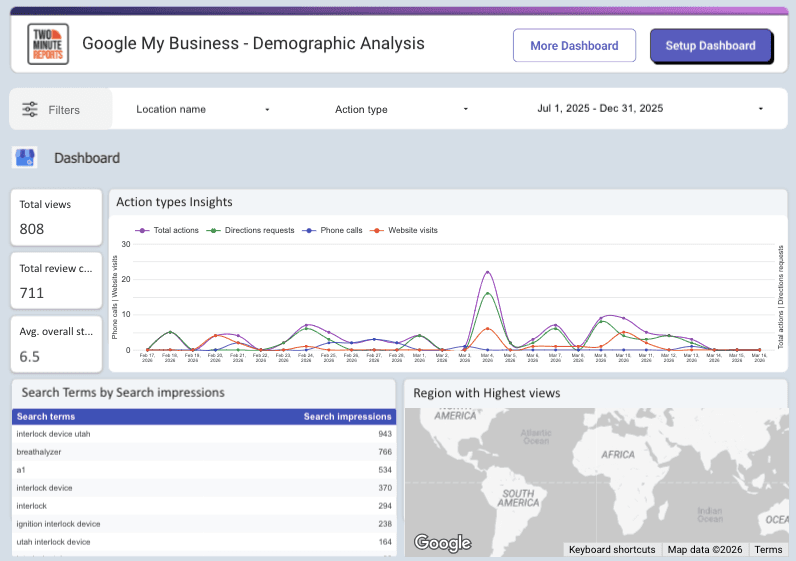Click the Filters label
Image resolution: width=796 pixels, height=561 pixels.
coord(64,110)
